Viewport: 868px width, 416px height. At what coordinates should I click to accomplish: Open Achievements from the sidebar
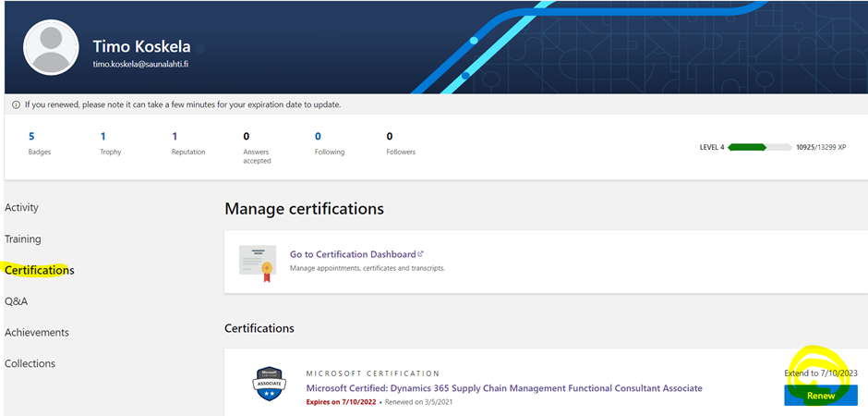37,333
